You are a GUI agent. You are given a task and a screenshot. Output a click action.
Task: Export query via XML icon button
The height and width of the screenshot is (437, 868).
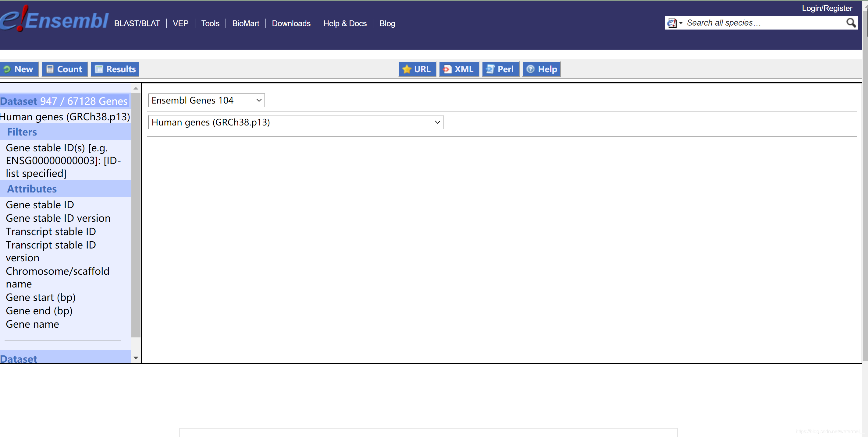click(x=459, y=69)
